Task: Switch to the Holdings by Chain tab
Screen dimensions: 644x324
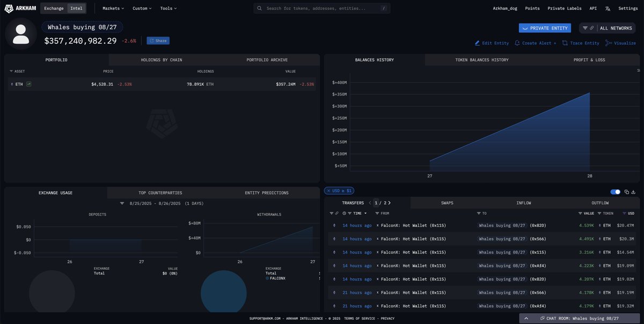Action: pos(162,60)
